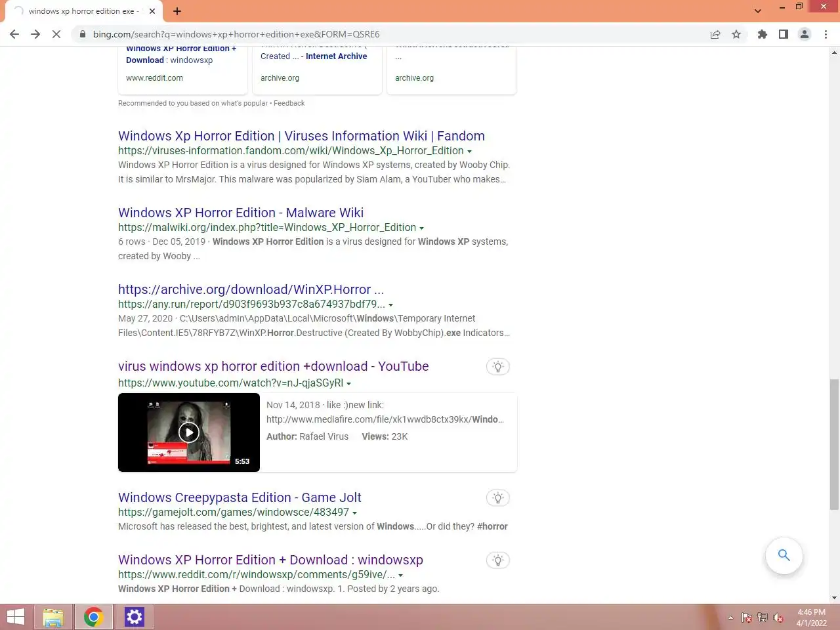Click the floating blue search button
This screenshot has height=630, width=840.
pos(784,555)
